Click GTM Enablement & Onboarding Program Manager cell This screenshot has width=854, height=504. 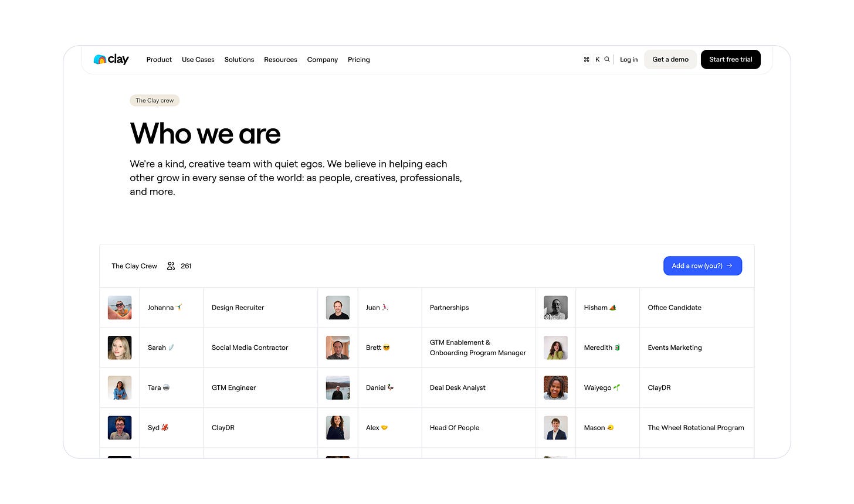pos(479,348)
